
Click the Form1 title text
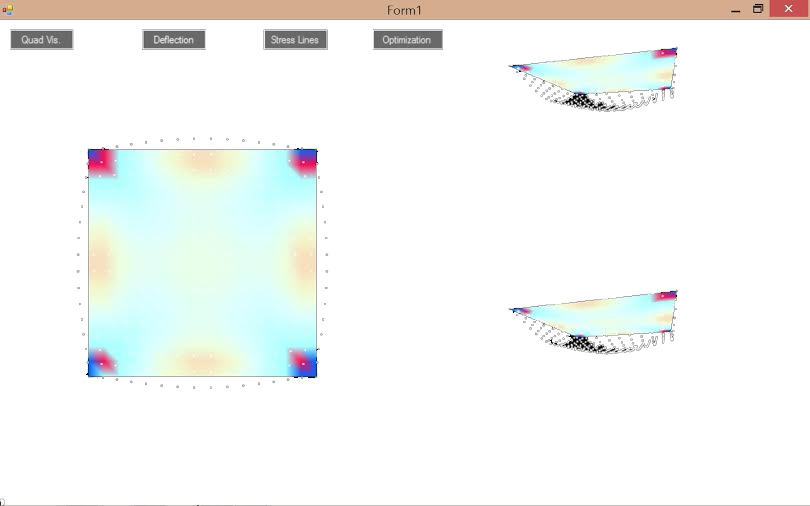click(x=404, y=9)
